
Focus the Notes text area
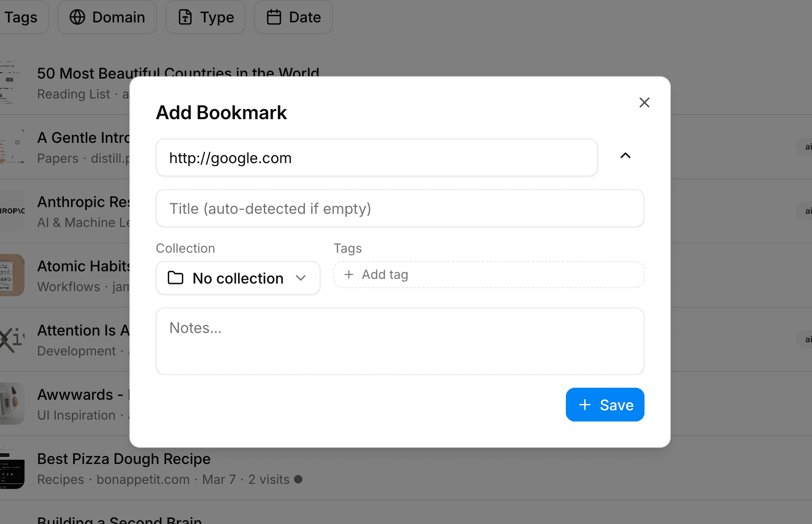tap(400, 341)
